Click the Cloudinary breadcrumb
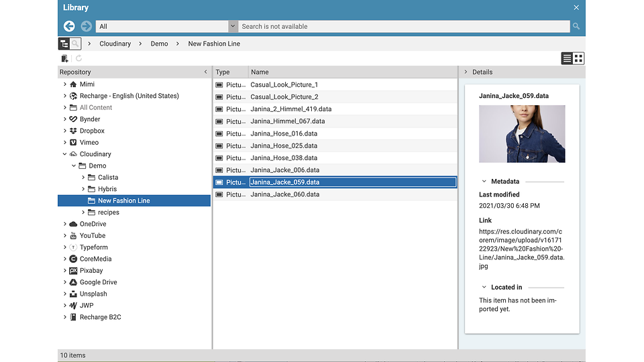Screen dimensions: 644x362 (x=115, y=44)
